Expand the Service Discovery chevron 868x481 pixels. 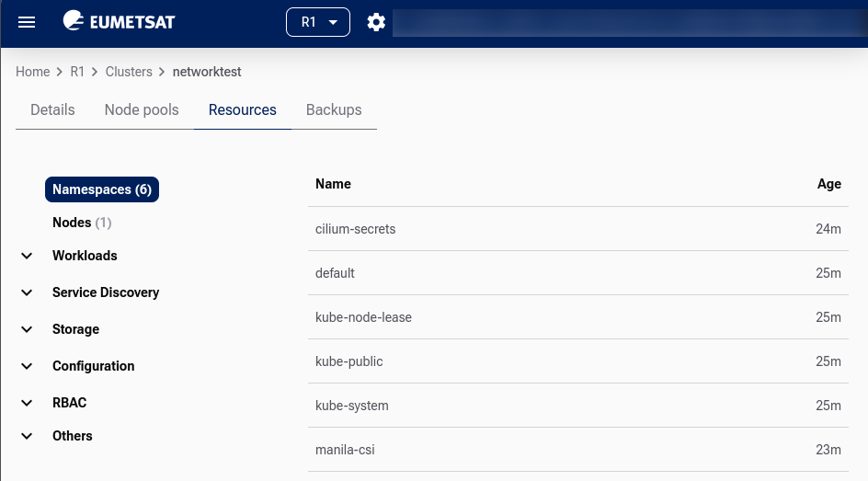click(x=27, y=292)
